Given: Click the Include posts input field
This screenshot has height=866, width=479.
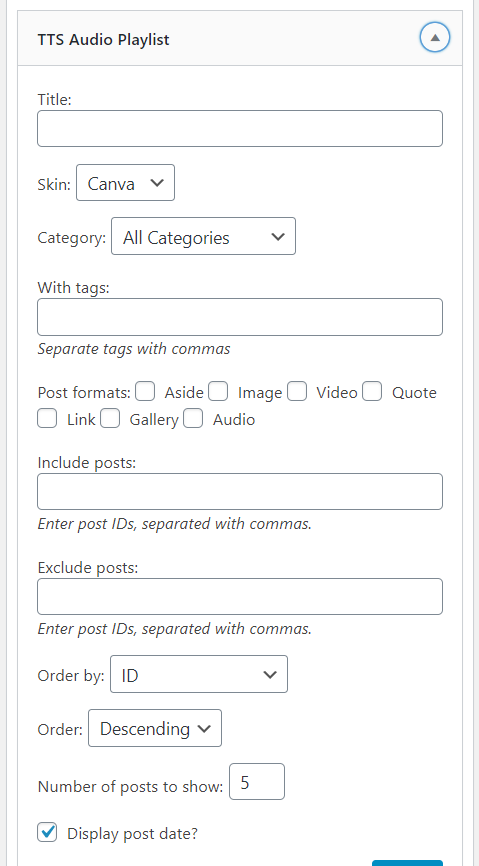Looking at the screenshot, I should 240,492.
